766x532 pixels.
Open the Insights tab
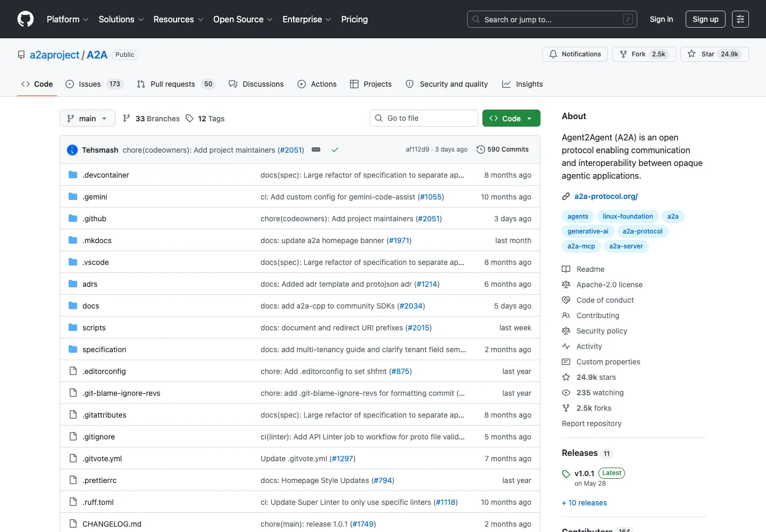[x=522, y=84]
